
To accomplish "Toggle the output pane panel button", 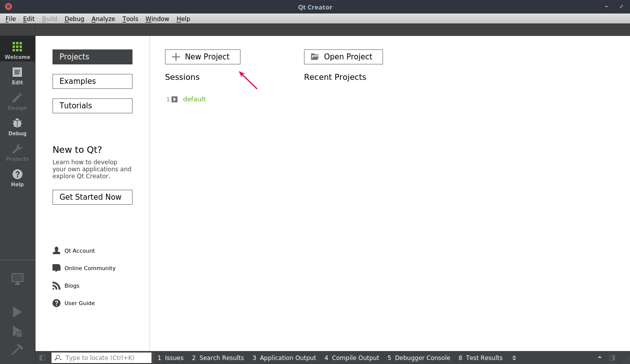I will tap(612, 358).
